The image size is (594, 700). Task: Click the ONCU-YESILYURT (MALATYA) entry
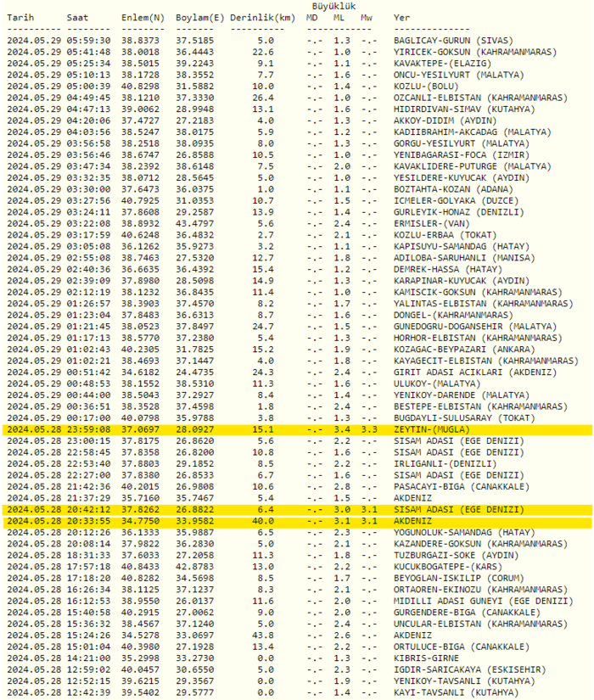point(459,75)
